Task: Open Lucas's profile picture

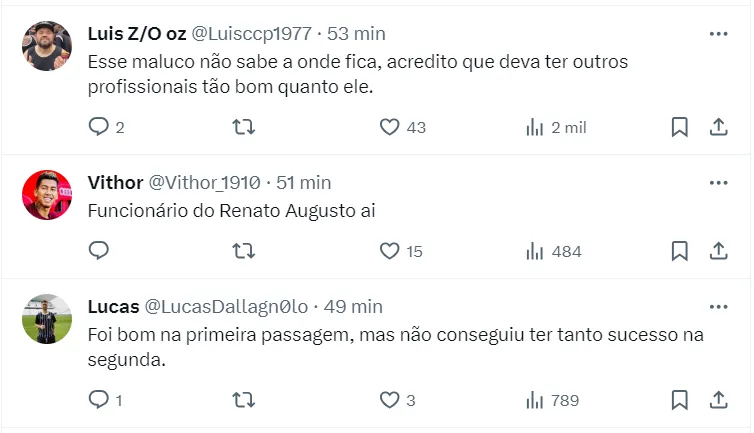Action: tap(47, 319)
